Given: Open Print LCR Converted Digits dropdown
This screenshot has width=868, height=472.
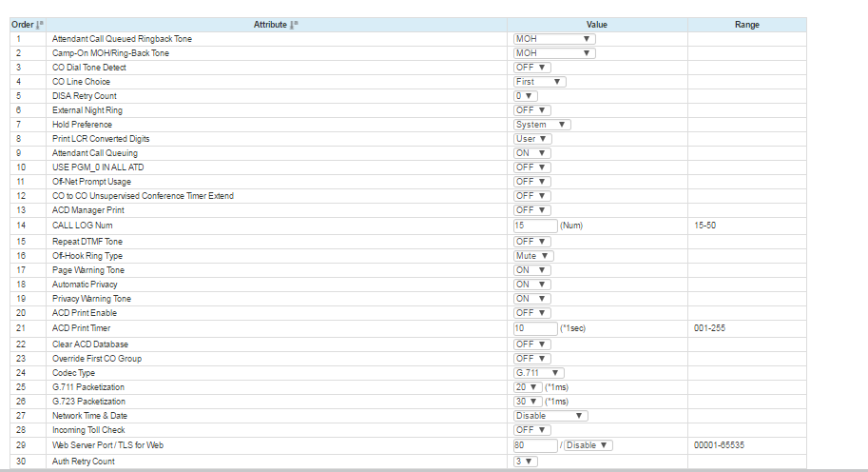Looking at the screenshot, I should click(x=532, y=139).
